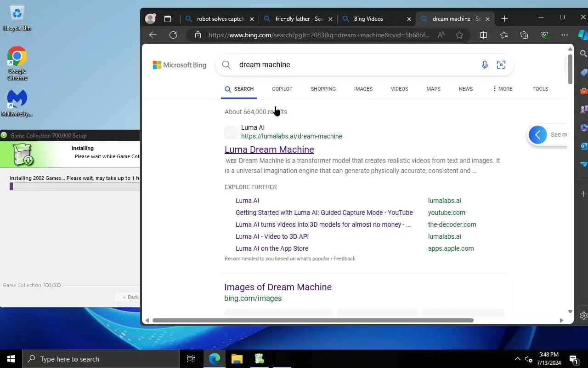Go back using the browser arrow

point(153,35)
